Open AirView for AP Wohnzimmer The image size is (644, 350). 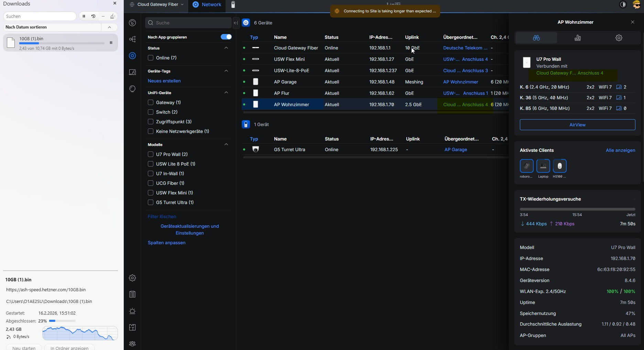(x=577, y=125)
